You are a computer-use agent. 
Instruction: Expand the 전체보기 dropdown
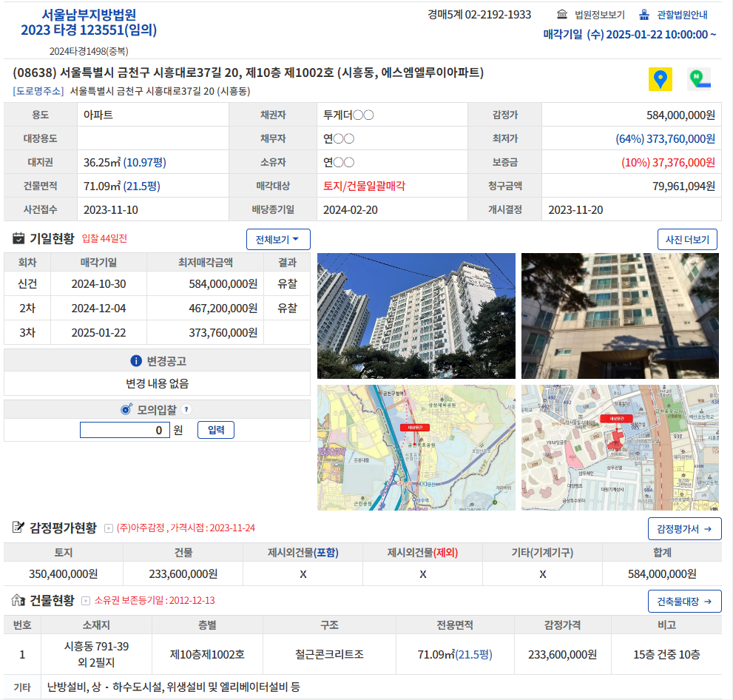[x=278, y=240]
